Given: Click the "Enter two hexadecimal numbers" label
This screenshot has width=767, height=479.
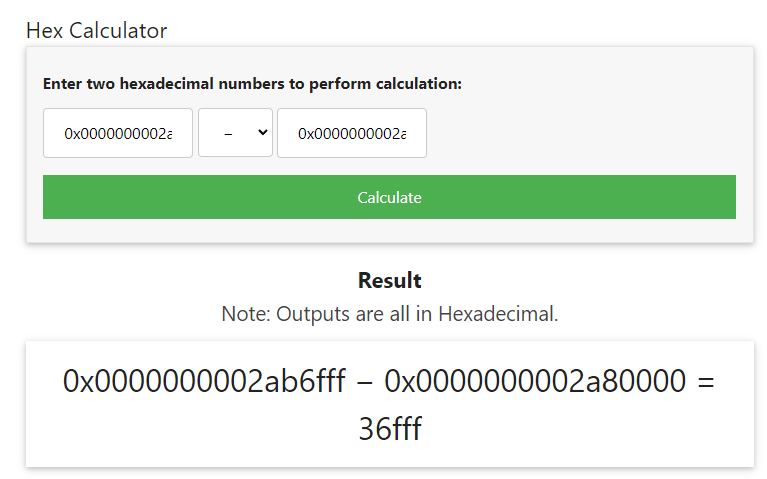Looking at the screenshot, I should pyautogui.click(x=252, y=84).
